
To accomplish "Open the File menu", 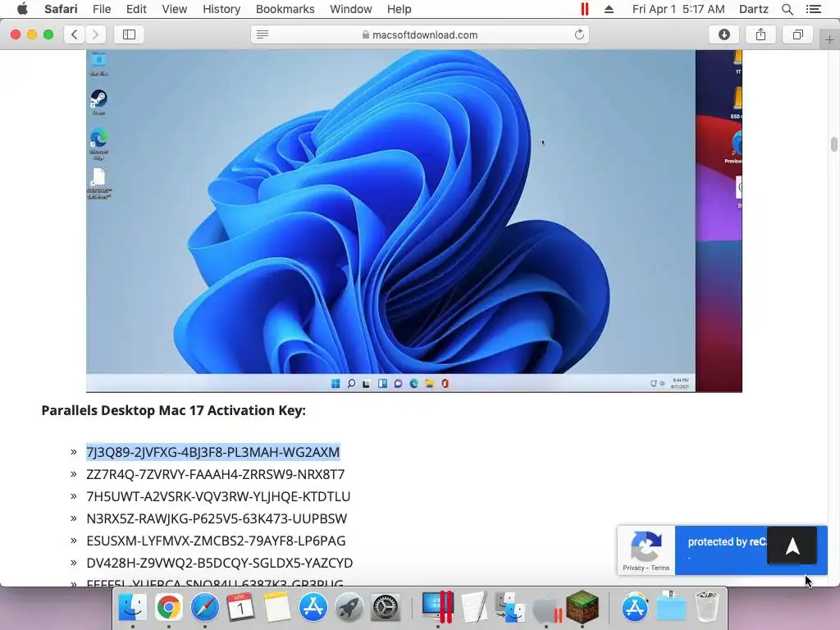I will pos(101,9).
